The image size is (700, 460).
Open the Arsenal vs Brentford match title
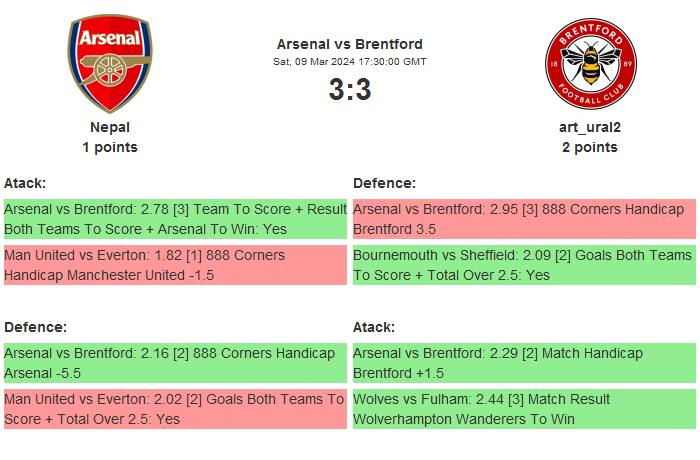coord(350,44)
